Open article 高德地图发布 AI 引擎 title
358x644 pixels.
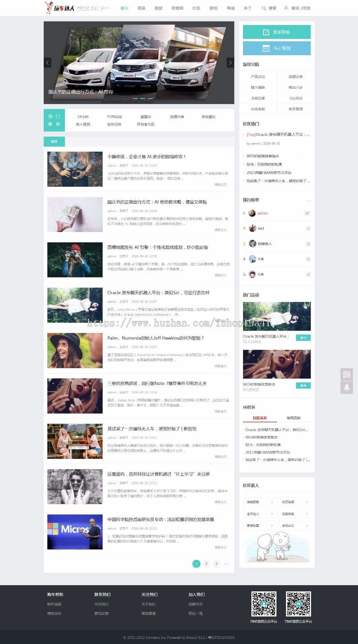tap(158, 247)
